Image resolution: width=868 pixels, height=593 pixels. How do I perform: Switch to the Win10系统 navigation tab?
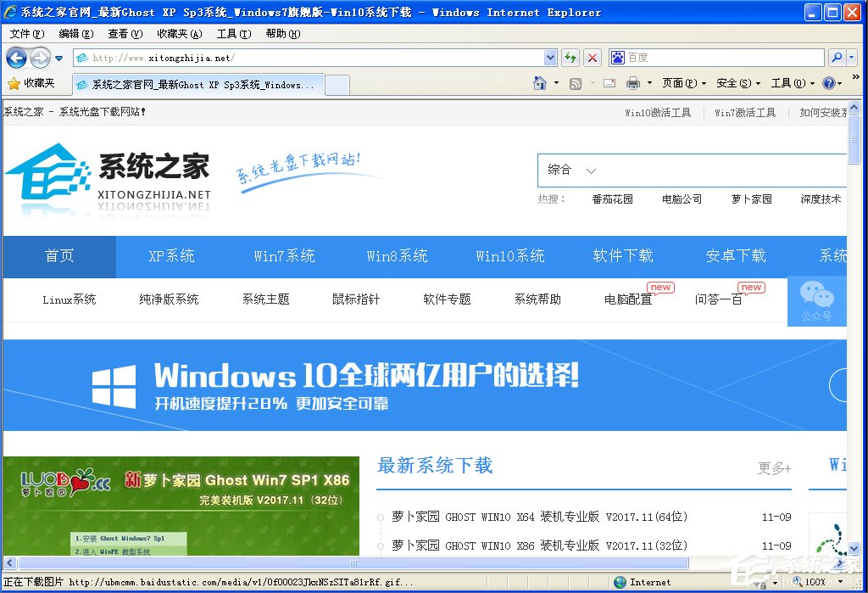pyautogui.click(x=509, y=256)
